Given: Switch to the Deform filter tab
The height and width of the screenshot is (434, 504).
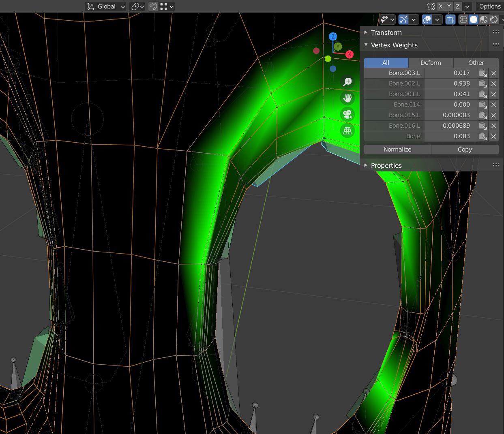Looking at the screenshot, I should 431,63.
